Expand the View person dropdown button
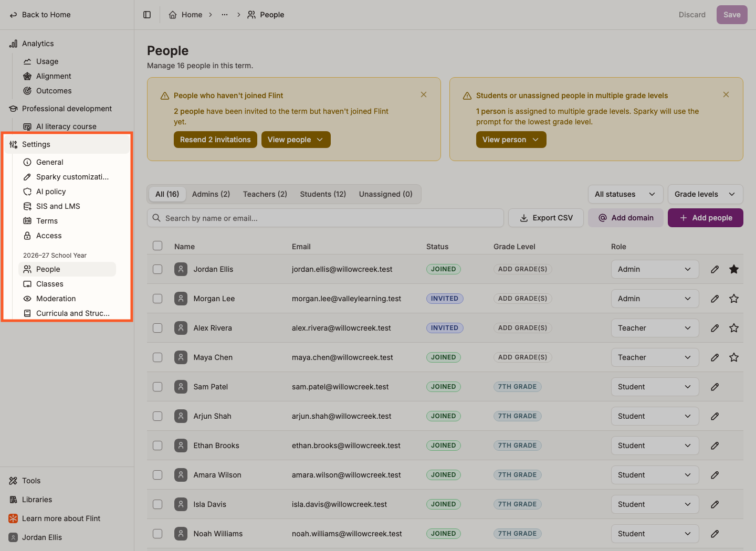The width and height of the screenshot is (756, 551). pos(511,140)
